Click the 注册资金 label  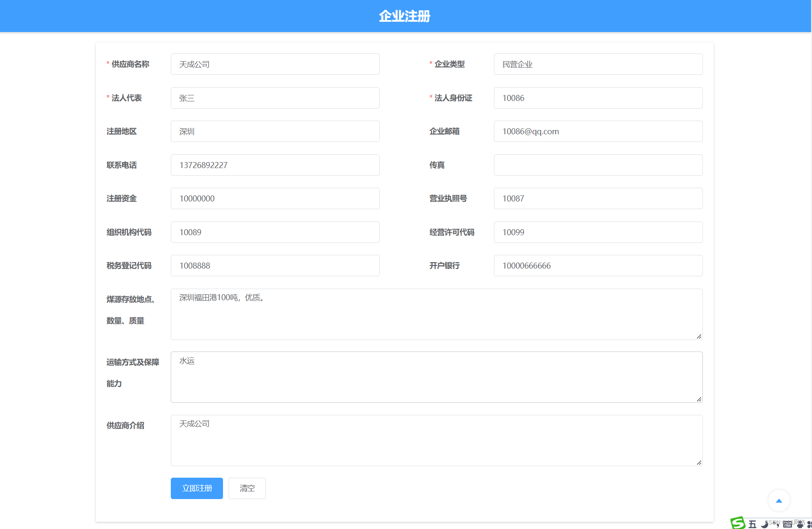[122, 198]
